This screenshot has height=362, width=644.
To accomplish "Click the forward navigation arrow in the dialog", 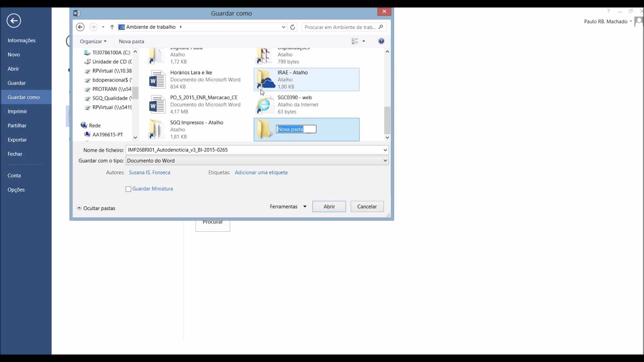I will click(93, 27).
